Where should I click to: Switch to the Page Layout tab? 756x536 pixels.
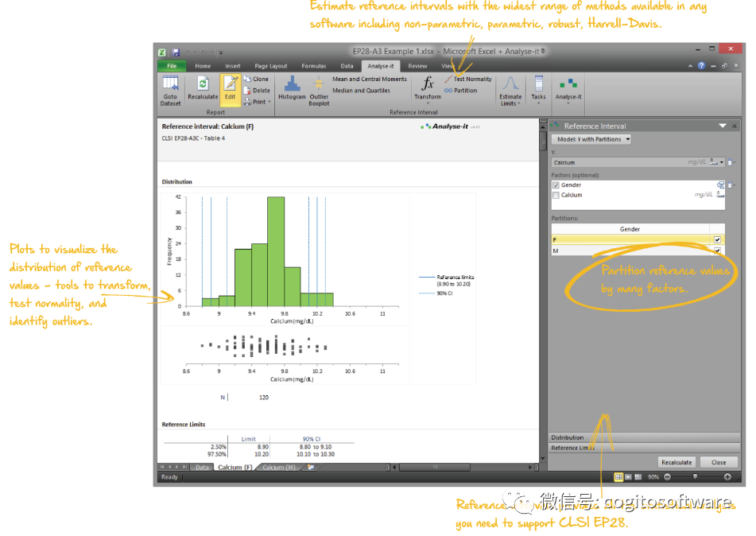[x=271, y=66]
